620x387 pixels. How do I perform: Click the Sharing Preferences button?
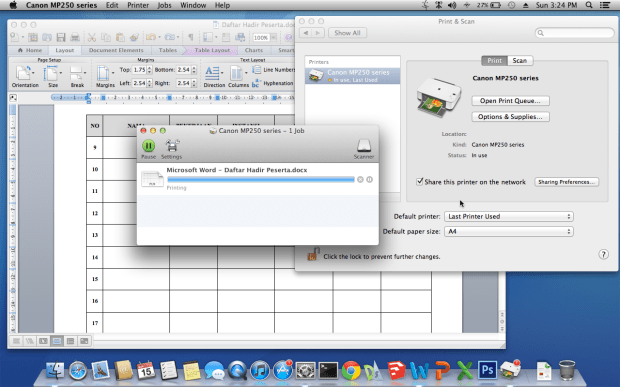(x=567, y=182)
